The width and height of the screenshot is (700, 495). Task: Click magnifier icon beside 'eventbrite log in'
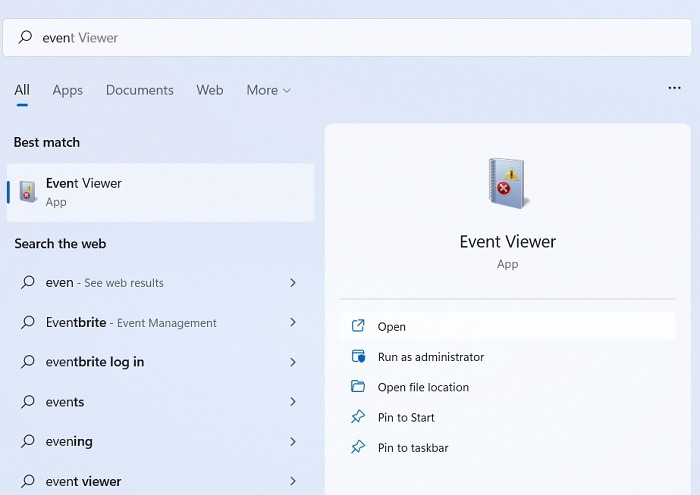(x=28, y=362)
